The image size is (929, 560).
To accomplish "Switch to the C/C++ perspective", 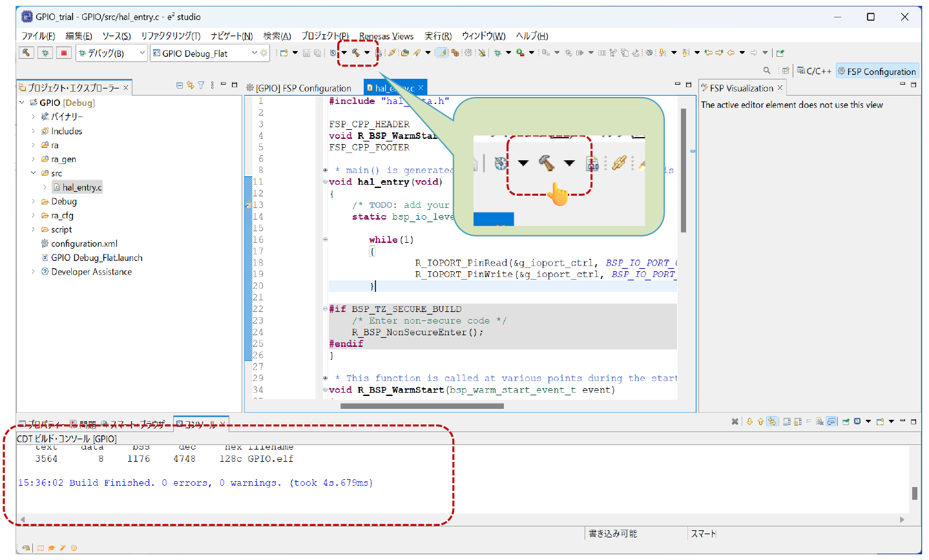I will 813,71.
